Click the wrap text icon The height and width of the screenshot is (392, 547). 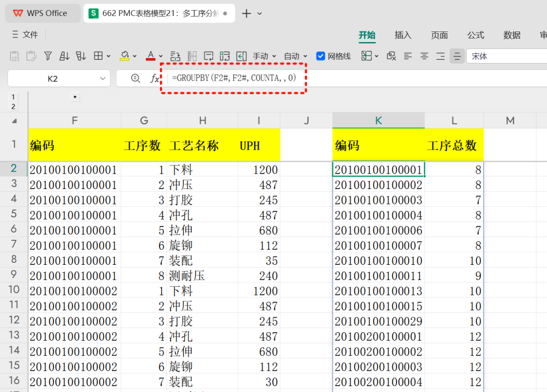(175, 56)
